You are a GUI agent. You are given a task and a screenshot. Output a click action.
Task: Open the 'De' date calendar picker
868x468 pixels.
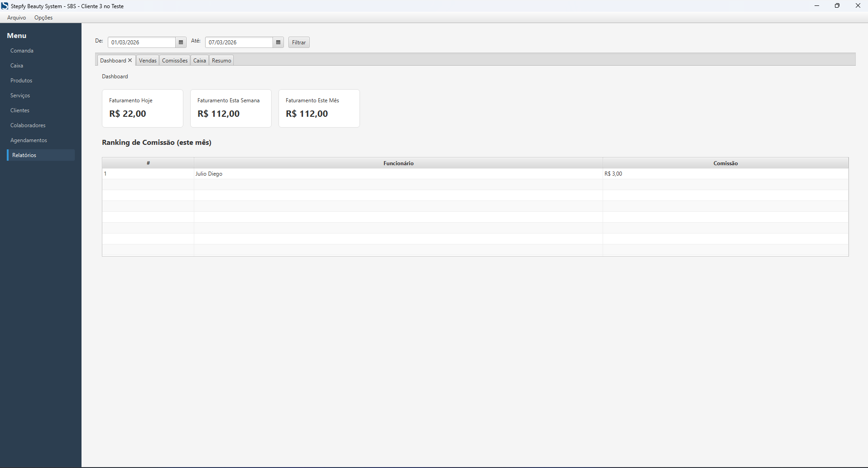click(181, 43)
